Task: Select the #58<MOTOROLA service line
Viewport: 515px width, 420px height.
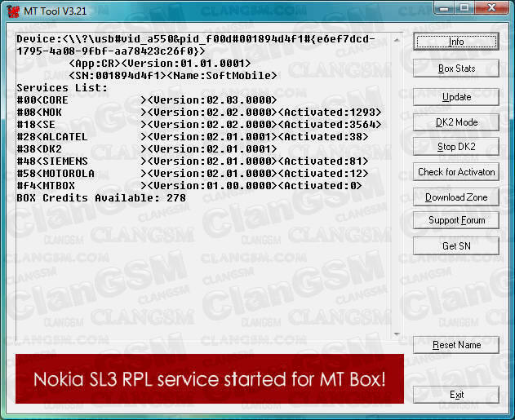Action: click(193, 173)
